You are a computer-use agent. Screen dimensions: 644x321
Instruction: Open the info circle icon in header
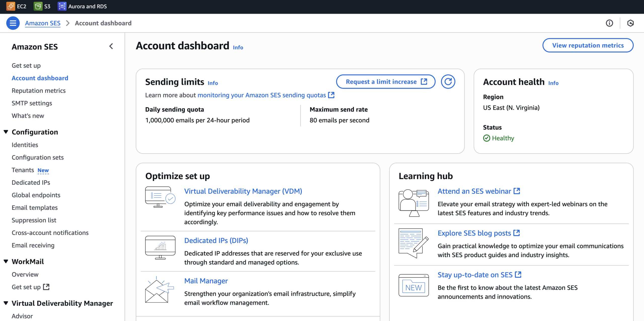point(609,23)
